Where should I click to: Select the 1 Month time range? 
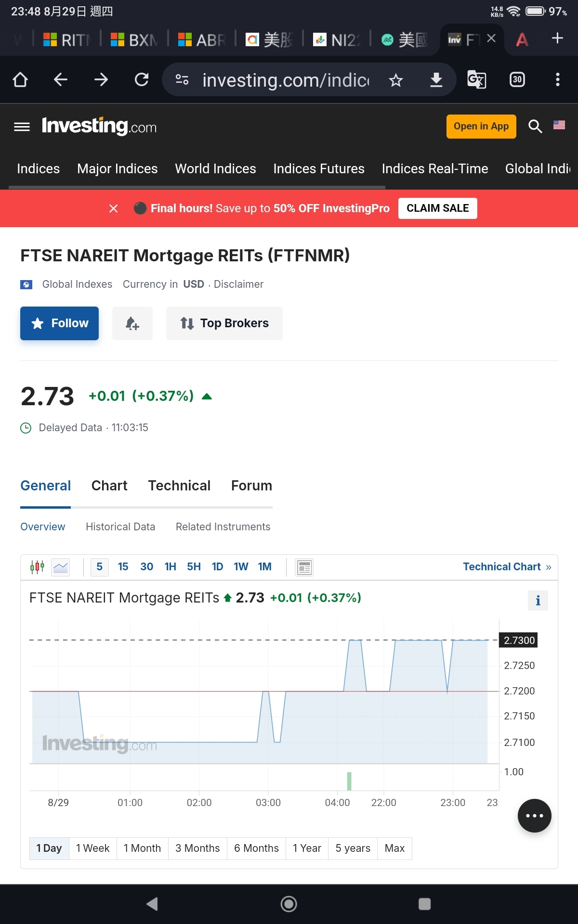[x=142, y=848]
